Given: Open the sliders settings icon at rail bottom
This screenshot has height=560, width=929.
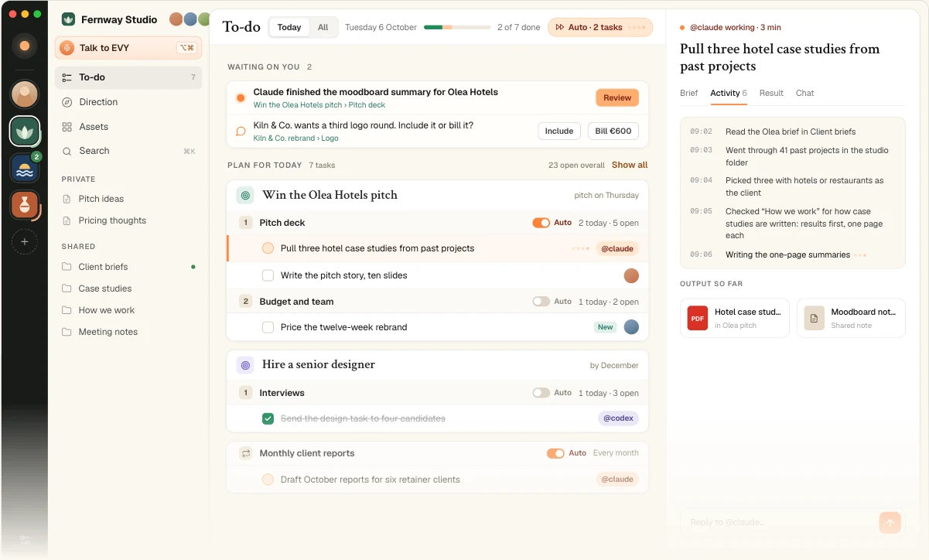Looking at the screenshot, I should click(x=25, y=540).
